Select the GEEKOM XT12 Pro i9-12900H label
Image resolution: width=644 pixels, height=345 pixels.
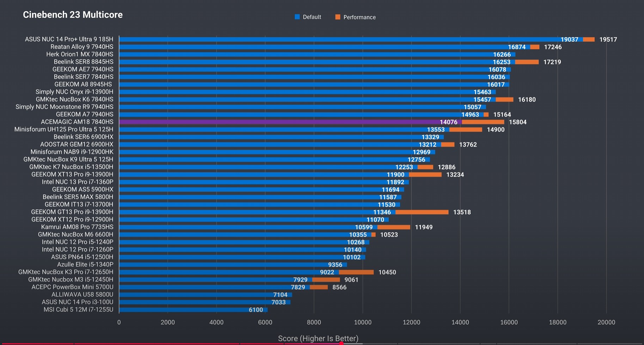point(72,220)
